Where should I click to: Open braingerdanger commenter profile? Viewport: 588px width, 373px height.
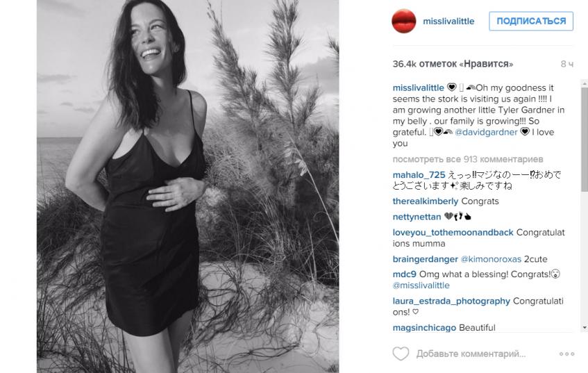pos(426,259)
